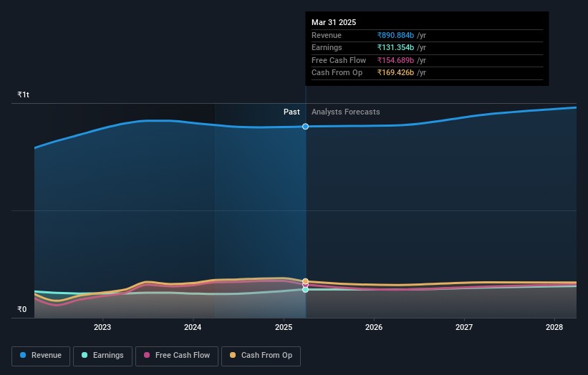This screenshot has width=588, height=375.
Task: Select the 2027 x-axis label
Action: [464, 327]
